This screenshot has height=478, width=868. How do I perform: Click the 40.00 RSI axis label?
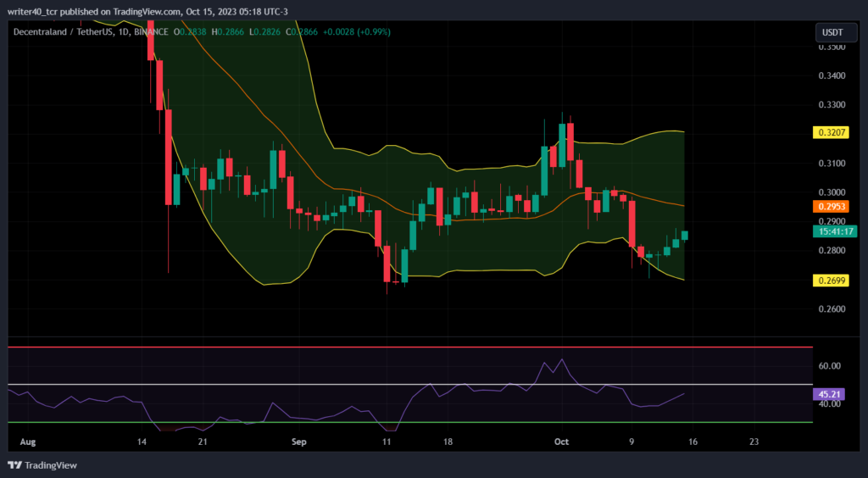(829, 404)
